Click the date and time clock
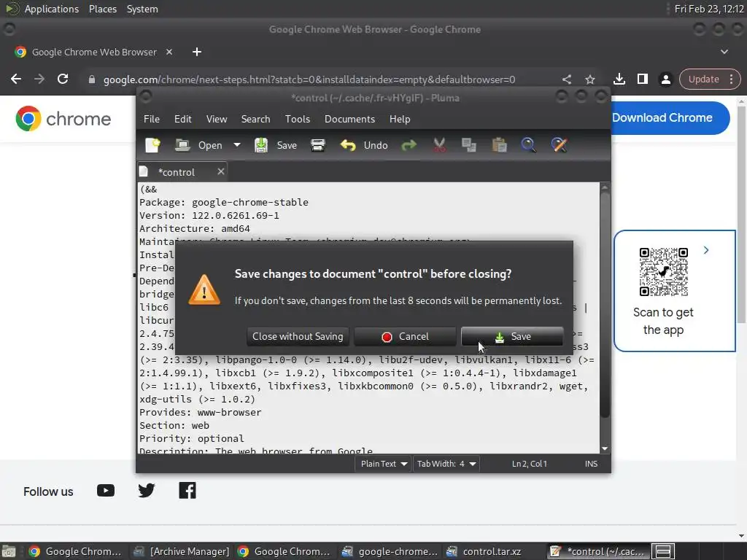This screenshot has height=560, width=747. (709, 9)
